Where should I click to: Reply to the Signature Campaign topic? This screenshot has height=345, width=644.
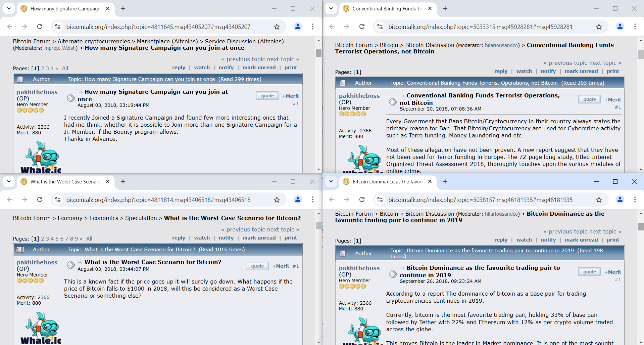pyautogui.click(x=179, y=68)
